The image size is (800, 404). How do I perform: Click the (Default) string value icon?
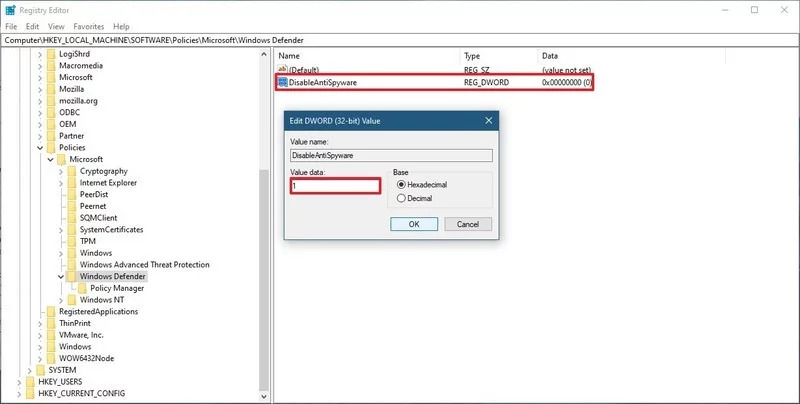(x=283, y=68)
